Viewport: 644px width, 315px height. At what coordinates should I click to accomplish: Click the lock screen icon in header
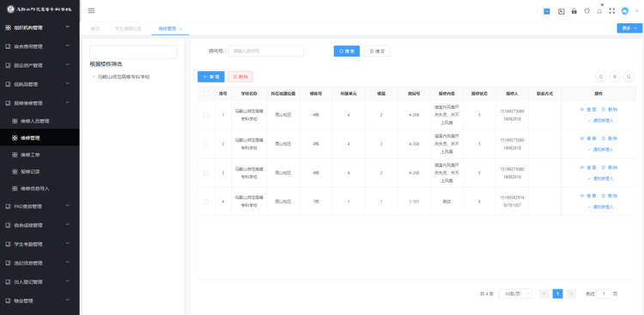click(574, 11)
